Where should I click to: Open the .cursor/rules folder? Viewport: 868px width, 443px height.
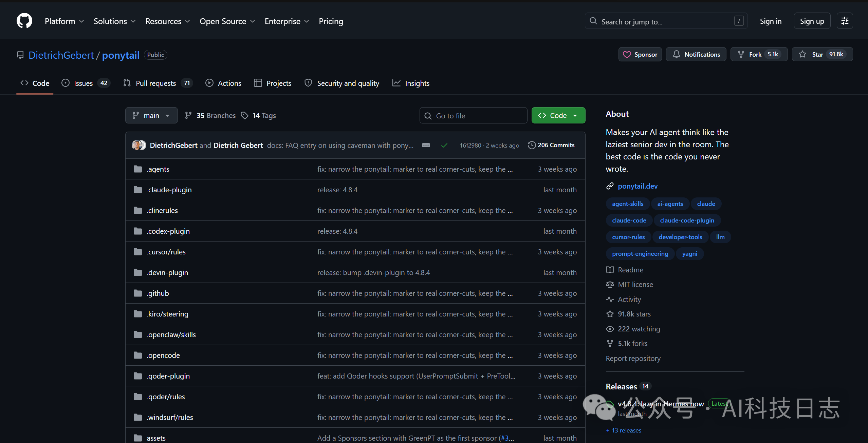pos(166,252)
